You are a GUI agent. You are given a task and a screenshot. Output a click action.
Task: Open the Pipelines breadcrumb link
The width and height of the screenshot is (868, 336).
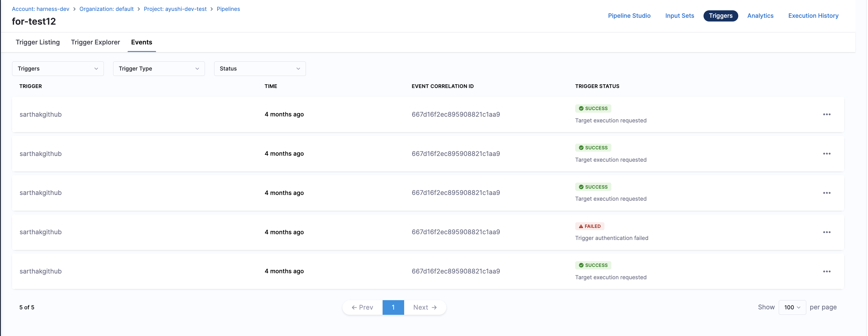coord(228,9)
